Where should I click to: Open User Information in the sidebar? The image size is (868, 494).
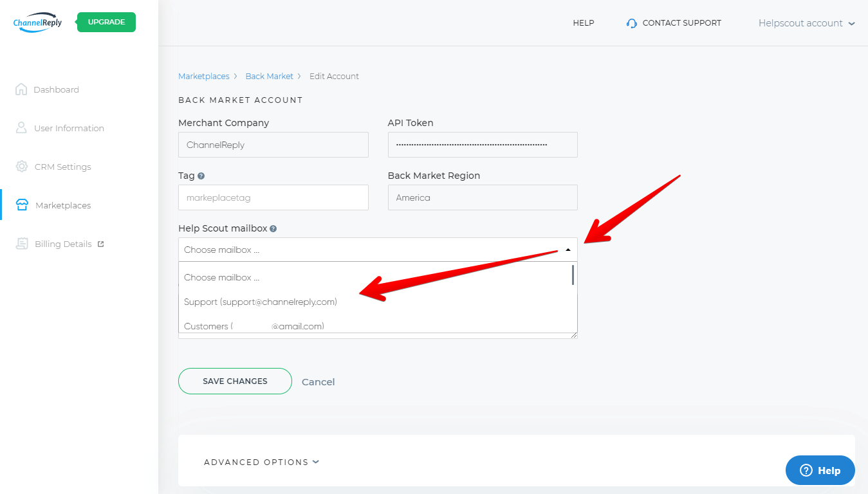pyautogui.click(x=69, y=128)
